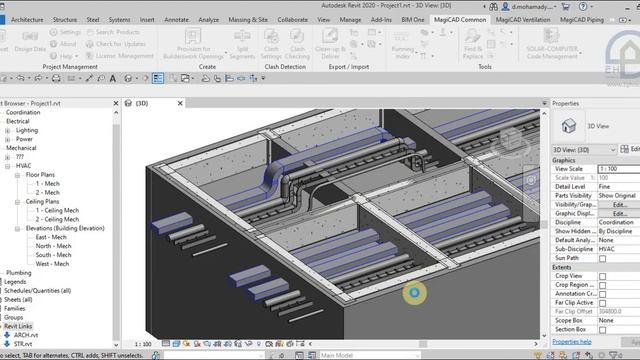The width and height of the screenshot is (640, 360).
Task: Toggle the Crop Region Visible checkbox
Action: [x=602, y=286]
